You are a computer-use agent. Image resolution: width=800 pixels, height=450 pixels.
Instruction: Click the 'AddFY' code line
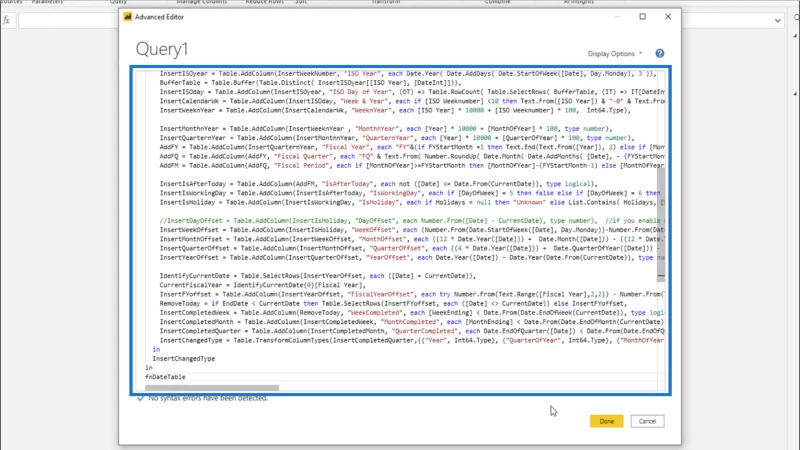pos(412,147)
